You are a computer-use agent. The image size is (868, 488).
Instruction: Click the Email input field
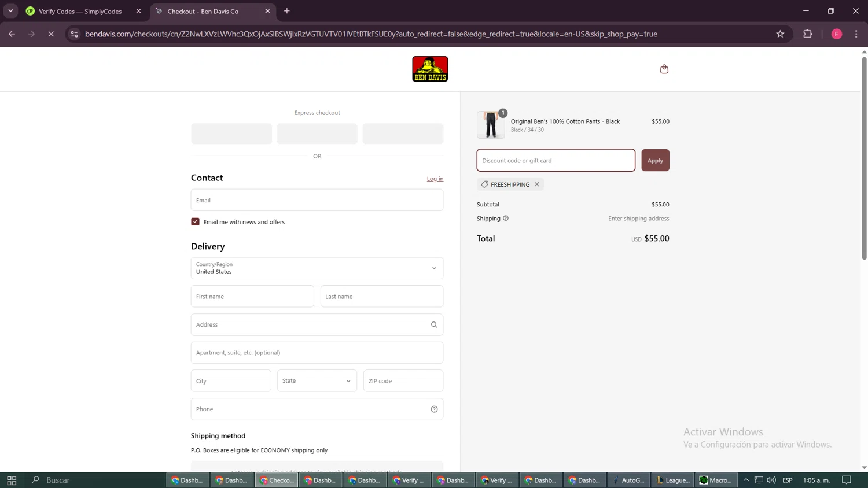tap(317, 200)
